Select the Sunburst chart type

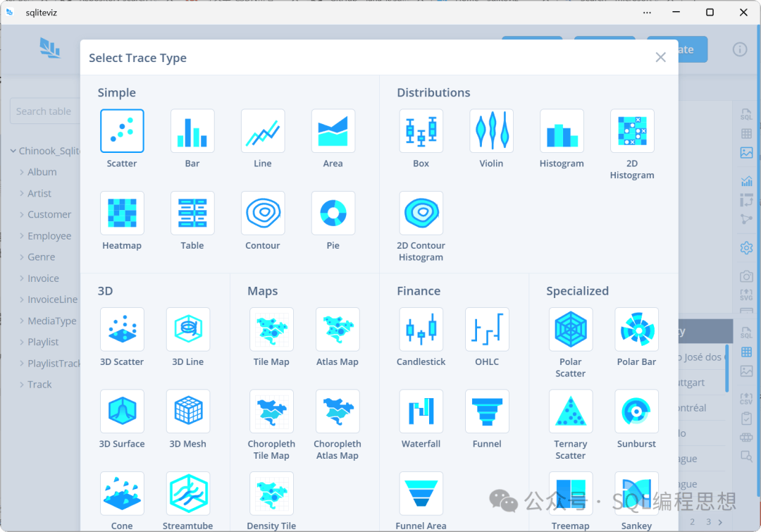pyautogui.click(x=636, y=412)
